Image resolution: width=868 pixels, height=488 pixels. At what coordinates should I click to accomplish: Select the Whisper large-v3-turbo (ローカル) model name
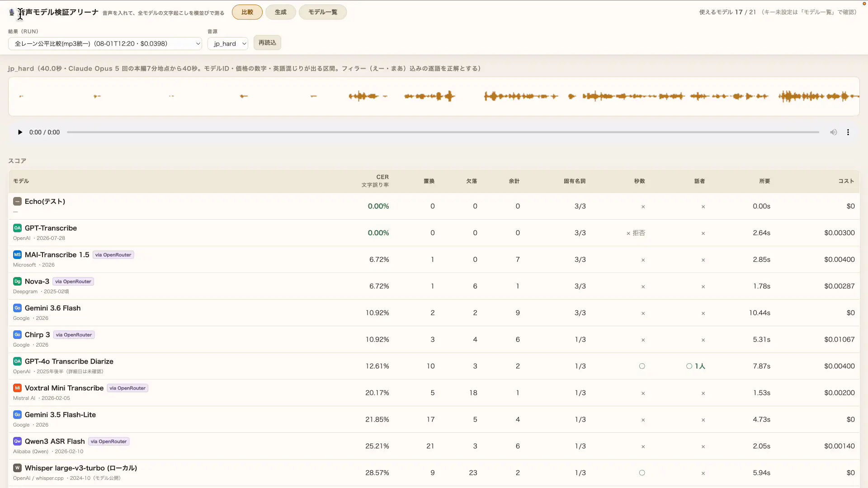coord(81,468)
